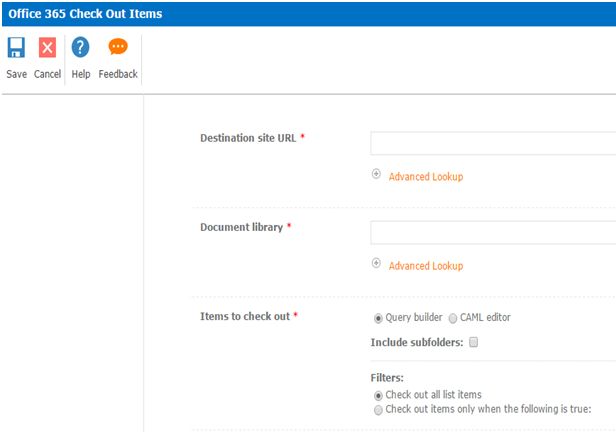Focus the Destination site URL text field
The height and width of the screenshot is (434, 616).
coord(492,143)
